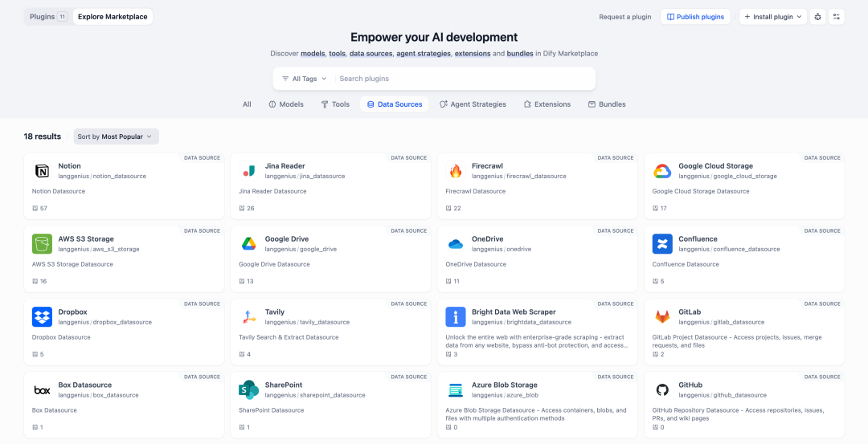Click the install count icon on the Dropbox card

35,354
